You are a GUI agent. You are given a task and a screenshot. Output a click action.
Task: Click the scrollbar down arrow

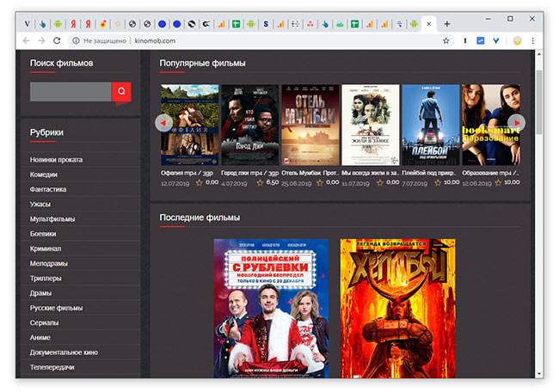[539, 373]
